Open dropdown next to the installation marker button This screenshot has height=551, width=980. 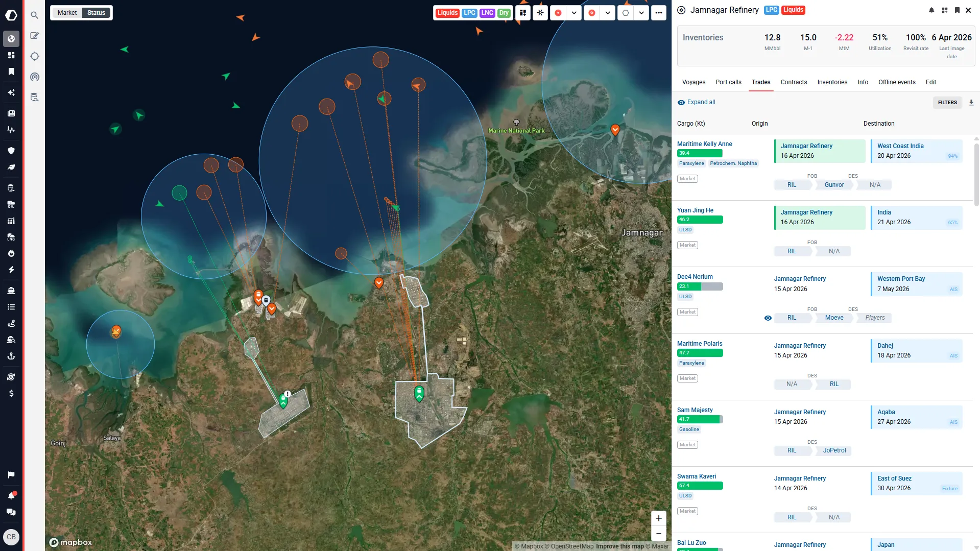pyautogui.click(x=608, y=13)
